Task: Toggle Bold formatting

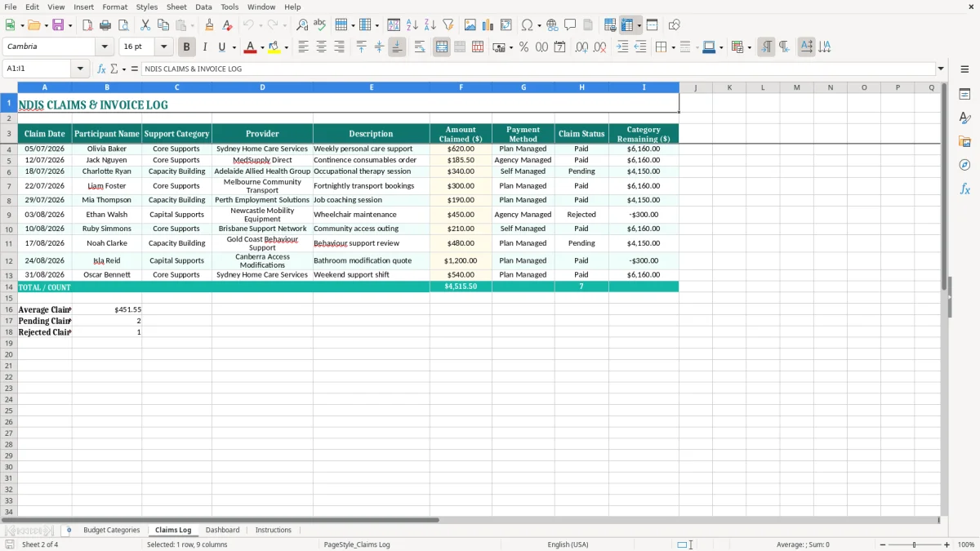Action: click(x=187, y=47)
